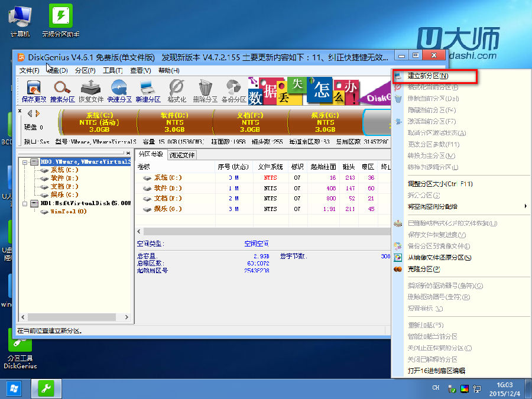Image resolution: width=532 pixels, height=399 pixels.
Task: Click the partition table scrollbar left arrow
Action: click(139, 231)
